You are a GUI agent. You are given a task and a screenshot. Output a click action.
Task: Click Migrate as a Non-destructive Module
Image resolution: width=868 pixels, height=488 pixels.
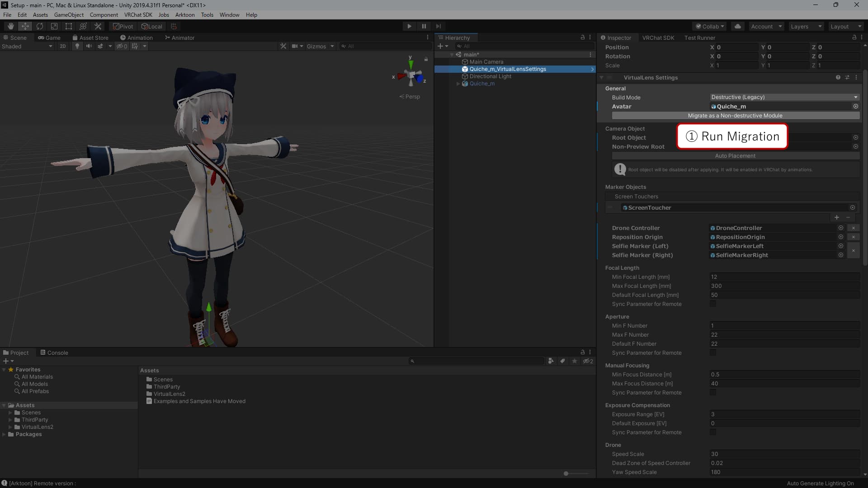tap(735, 116)
